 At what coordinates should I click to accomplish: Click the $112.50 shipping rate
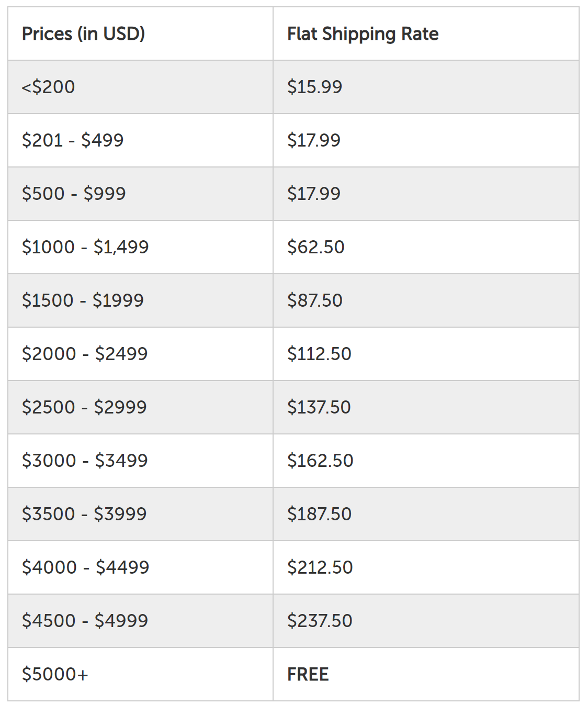[x=319, y=354]
